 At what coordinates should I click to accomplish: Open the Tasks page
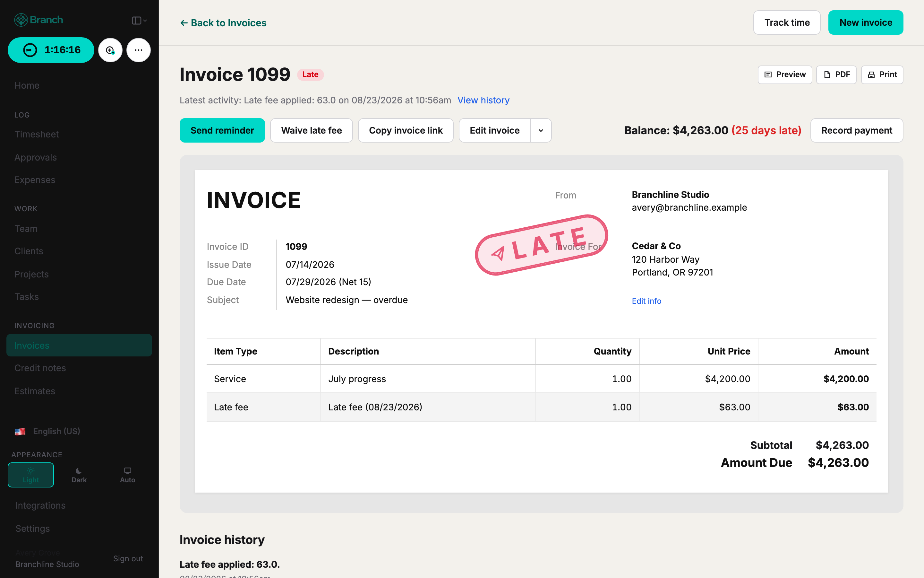click(x=26, y=297)
